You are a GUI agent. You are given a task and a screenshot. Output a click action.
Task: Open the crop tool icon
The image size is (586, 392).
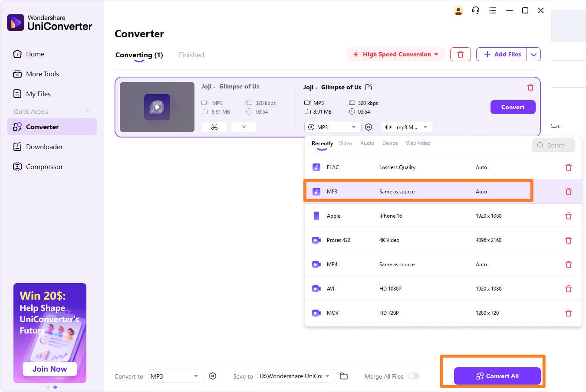pyautogui.click(x=244, y=127)
